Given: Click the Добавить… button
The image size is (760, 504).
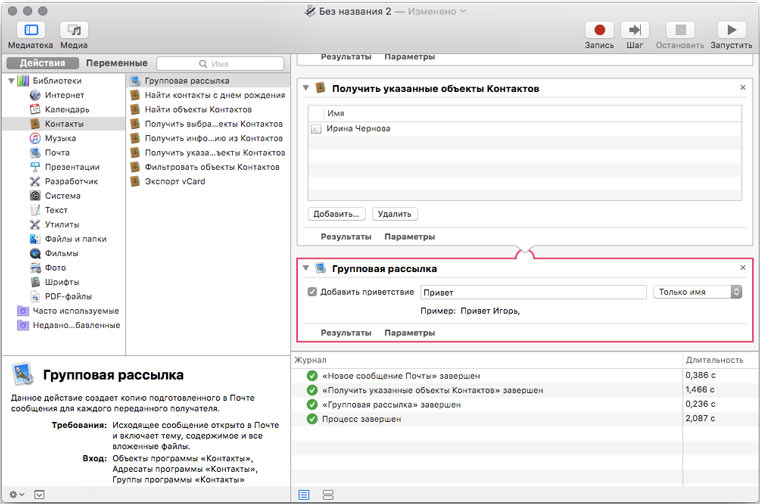Looking at the screenshot, I should pyautogui.click(x=336, y=214).
